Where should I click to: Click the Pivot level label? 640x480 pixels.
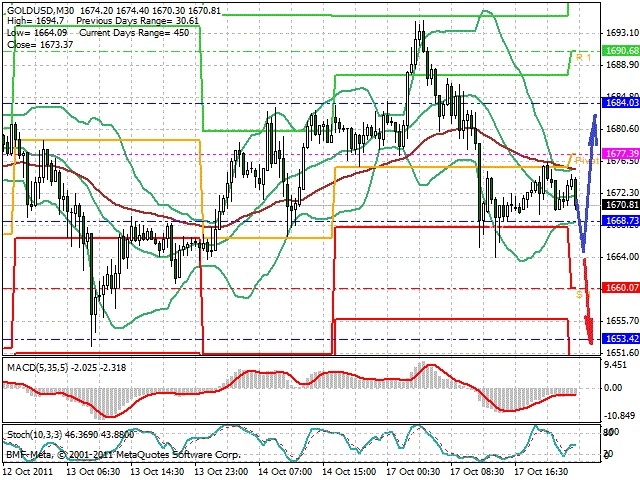click(587, 161)
